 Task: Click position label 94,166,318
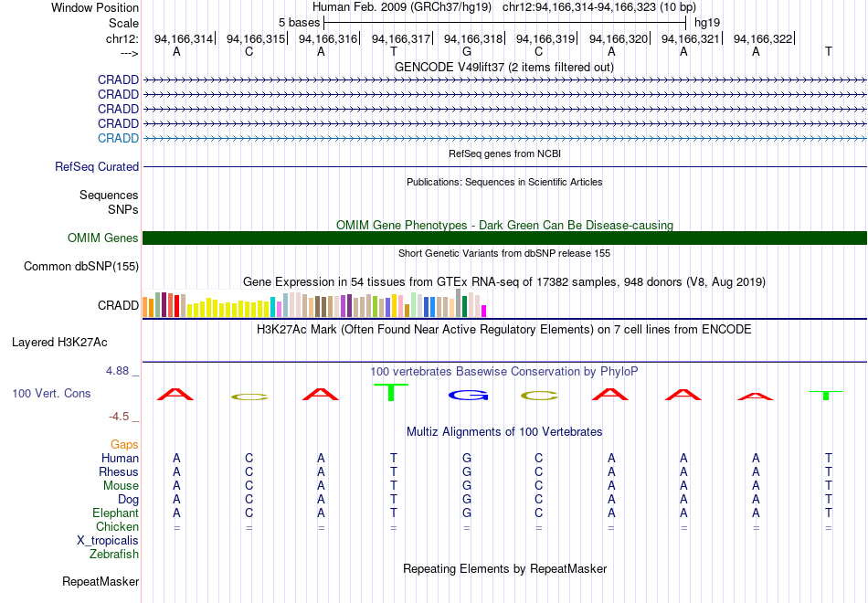pos(473,38)
